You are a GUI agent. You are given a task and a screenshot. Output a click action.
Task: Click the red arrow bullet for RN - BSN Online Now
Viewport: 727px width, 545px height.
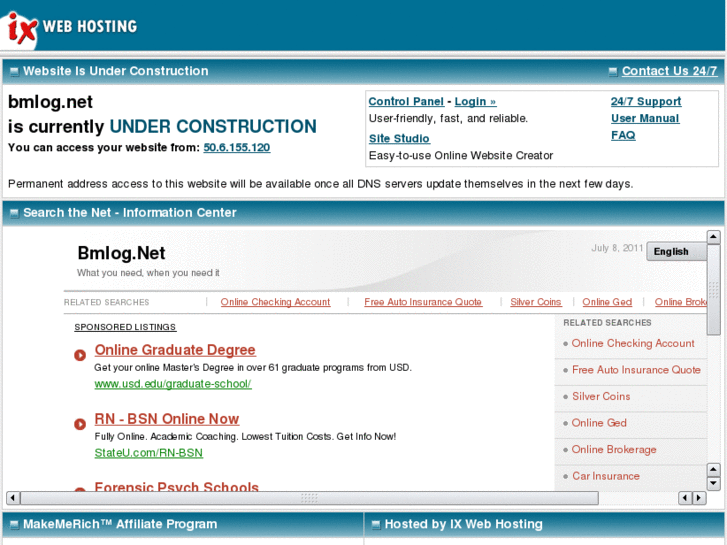[80, 424]
